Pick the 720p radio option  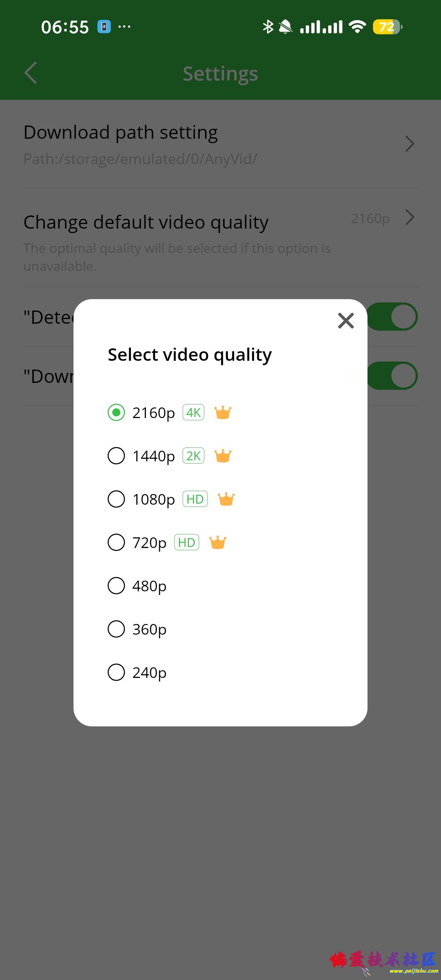pos(116,542)
